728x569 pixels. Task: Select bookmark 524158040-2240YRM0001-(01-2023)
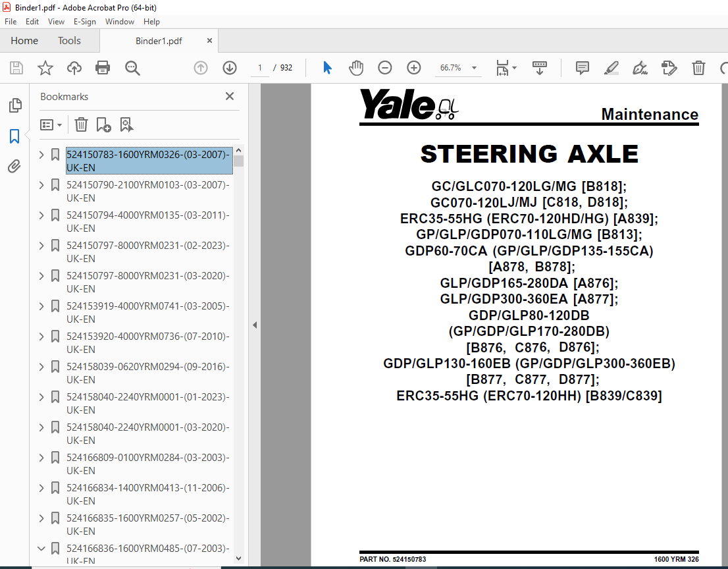click(147, 403)
